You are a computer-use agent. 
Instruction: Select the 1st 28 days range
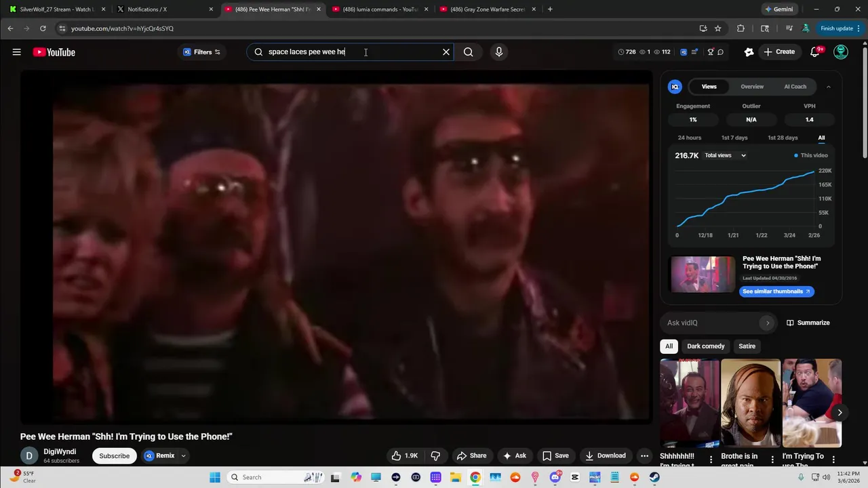pyautogui.click(x=783, y=138)
